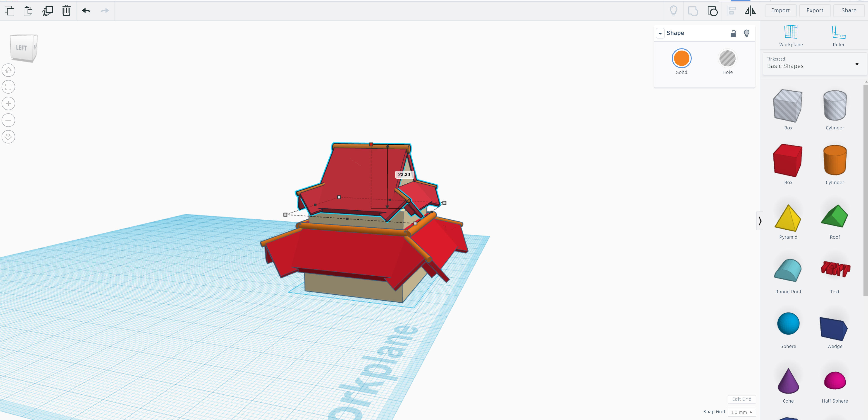868x420 pixels.
Task: Open the Share menu
Action: tap(847, 10)
